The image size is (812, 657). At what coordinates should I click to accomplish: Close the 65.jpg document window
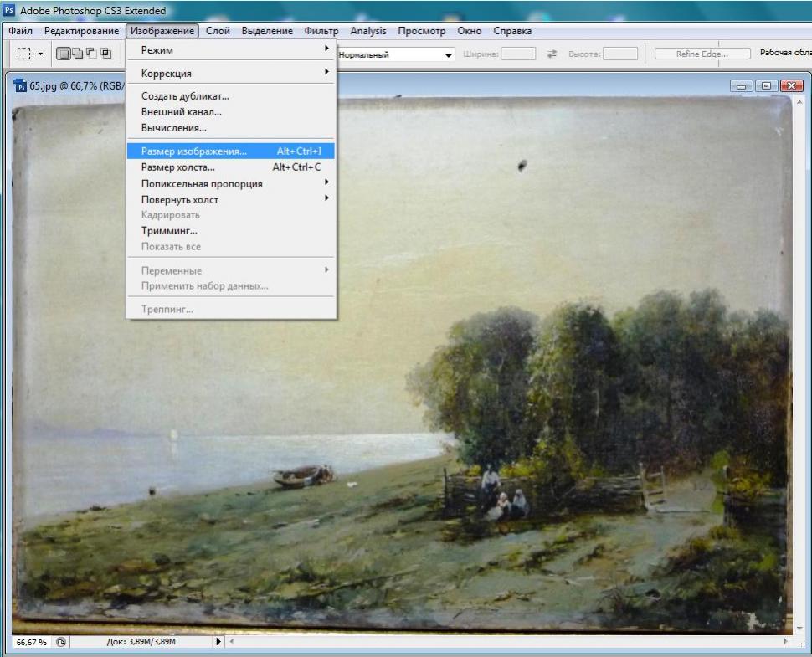[x=791, y=86]
